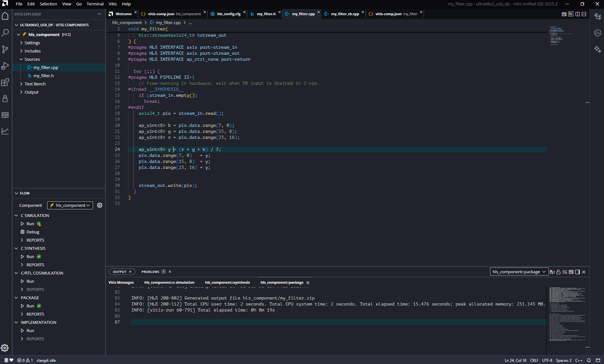
Task: Open the Selection menu
Action: tap(48, 4)
